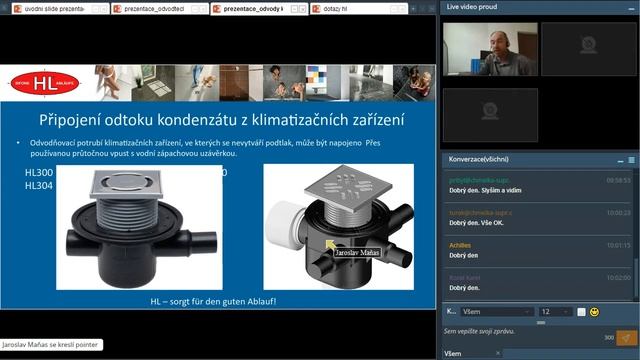Minimize the Konverzace chat panel
Screen dimensions: 640x360
click(x=620, y=161)
